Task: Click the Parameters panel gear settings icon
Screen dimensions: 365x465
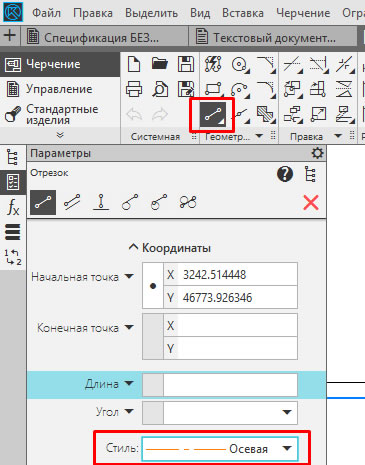Action: point(317,153)
